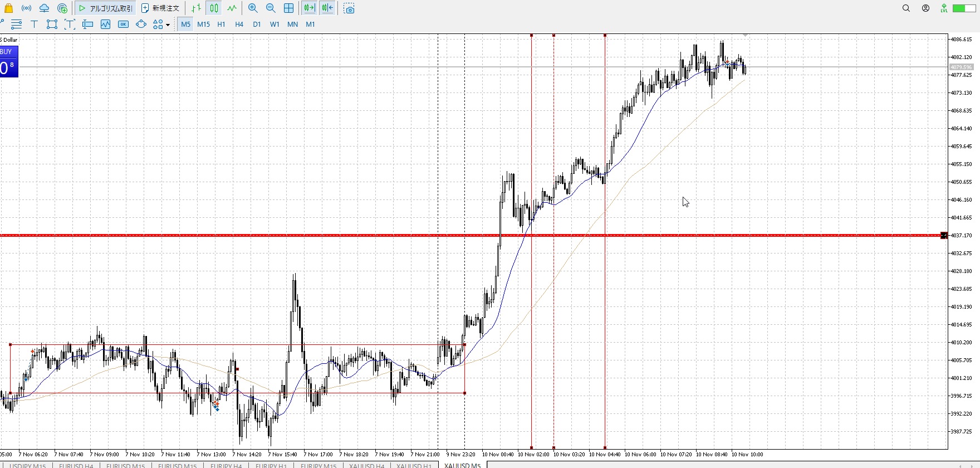Expand the shapes objects dropdown arrow

(168, 25)
